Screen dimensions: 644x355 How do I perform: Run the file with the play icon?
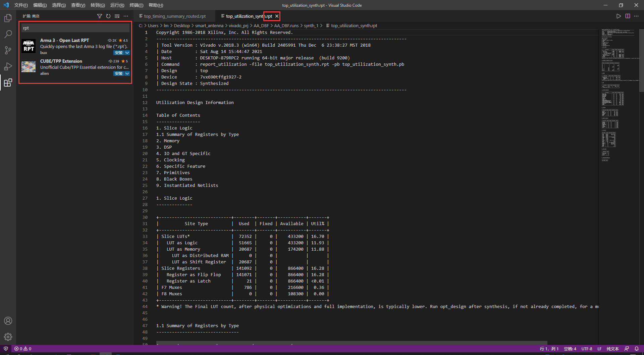[619, 16]
